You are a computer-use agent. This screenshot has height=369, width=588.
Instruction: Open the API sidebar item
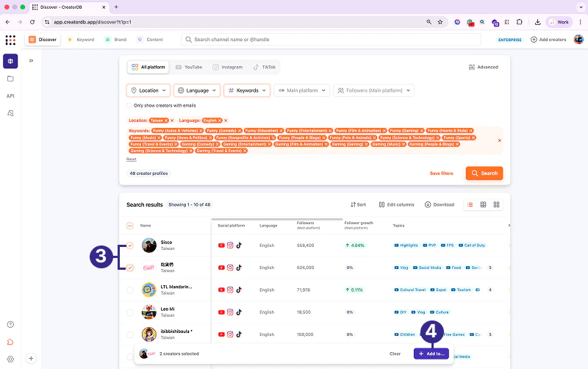point(10,96)
